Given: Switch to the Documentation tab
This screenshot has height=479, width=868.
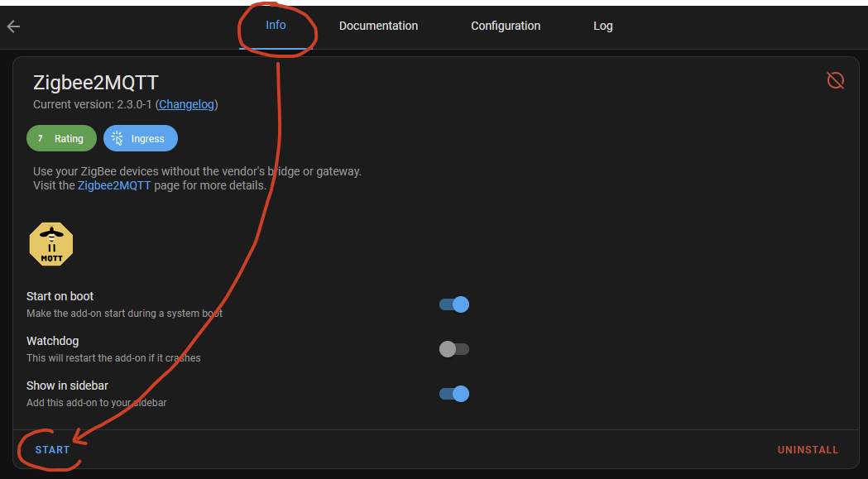Looking at the screenshot, I should click(x=379, y=26).
